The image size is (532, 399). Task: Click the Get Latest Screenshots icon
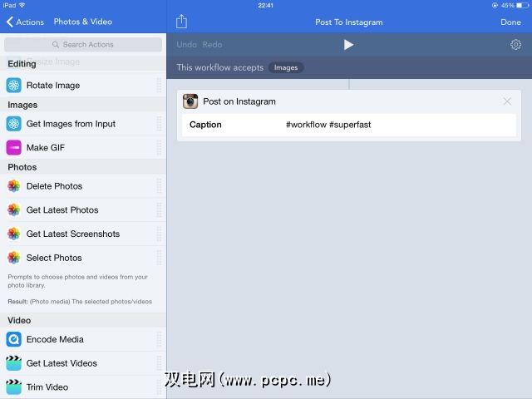pos(14,234)
